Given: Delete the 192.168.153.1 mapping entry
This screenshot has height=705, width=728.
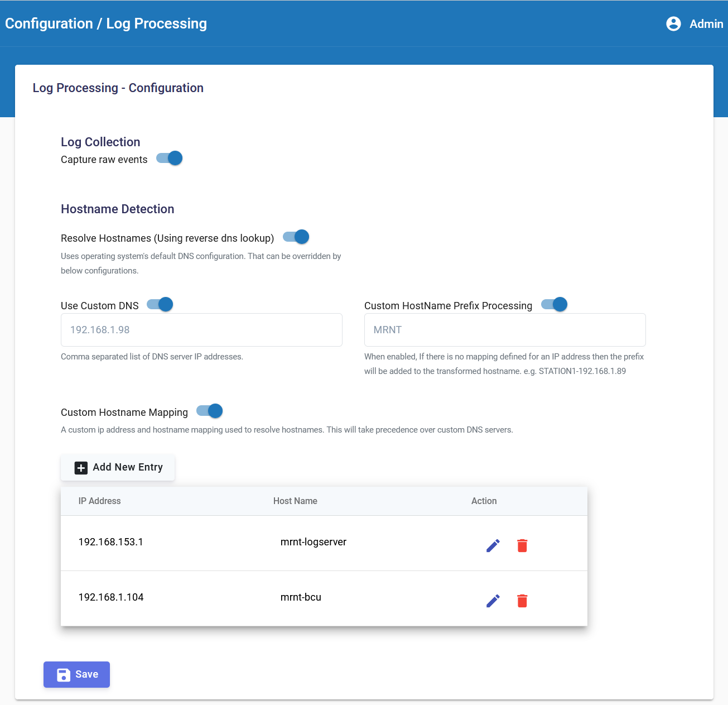Looking at the screenshot, I should (x=522, y=545).
